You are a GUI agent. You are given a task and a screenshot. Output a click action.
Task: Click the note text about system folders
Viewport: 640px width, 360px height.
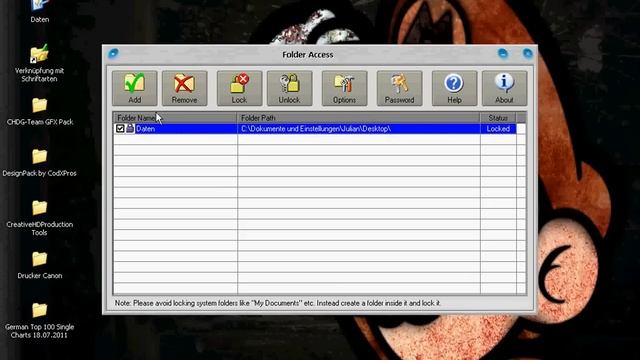(278, 303)
